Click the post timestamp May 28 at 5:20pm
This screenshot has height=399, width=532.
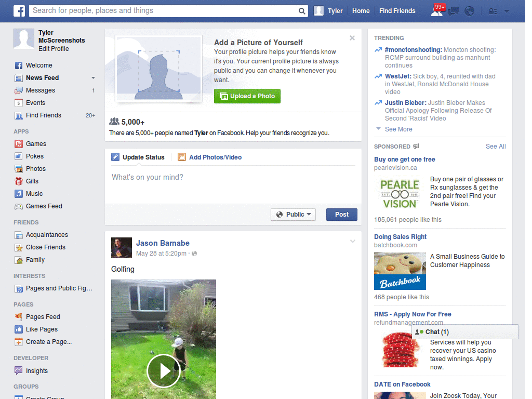pyautogui.click(x=161, y=254)
